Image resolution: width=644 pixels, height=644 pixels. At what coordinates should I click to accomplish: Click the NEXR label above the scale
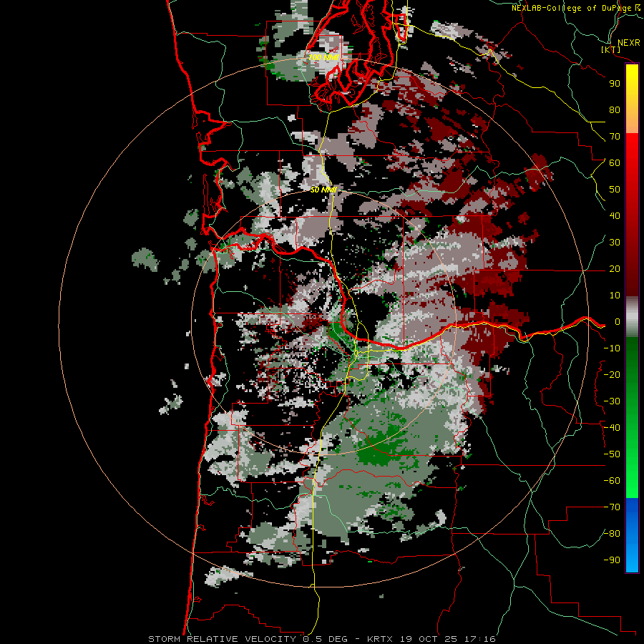(629, 43)
